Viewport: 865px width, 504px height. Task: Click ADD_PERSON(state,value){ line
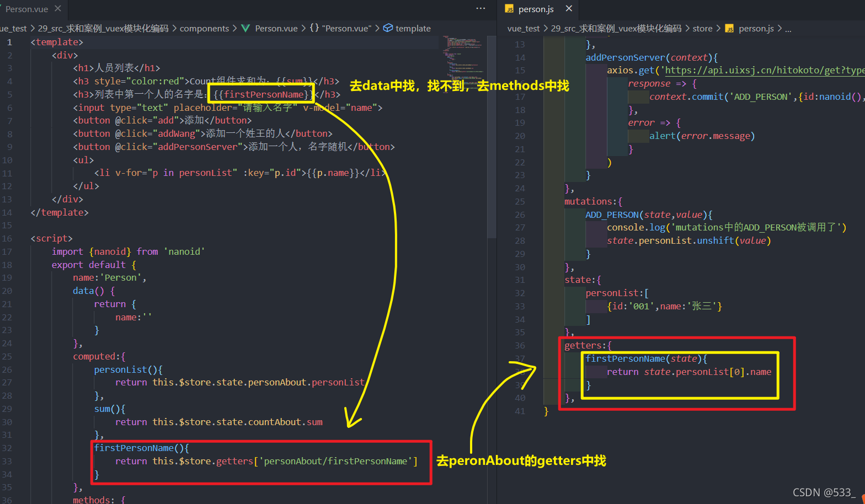pos(649,215)
